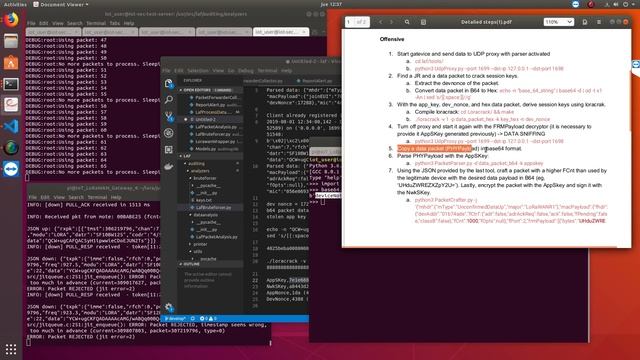Open file options icon in PDF viewer
This screenshot has height=360, width=640.
584,22
